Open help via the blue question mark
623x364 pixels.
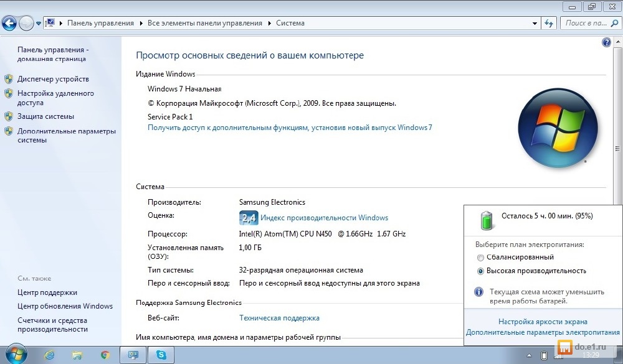pos(606,42)
